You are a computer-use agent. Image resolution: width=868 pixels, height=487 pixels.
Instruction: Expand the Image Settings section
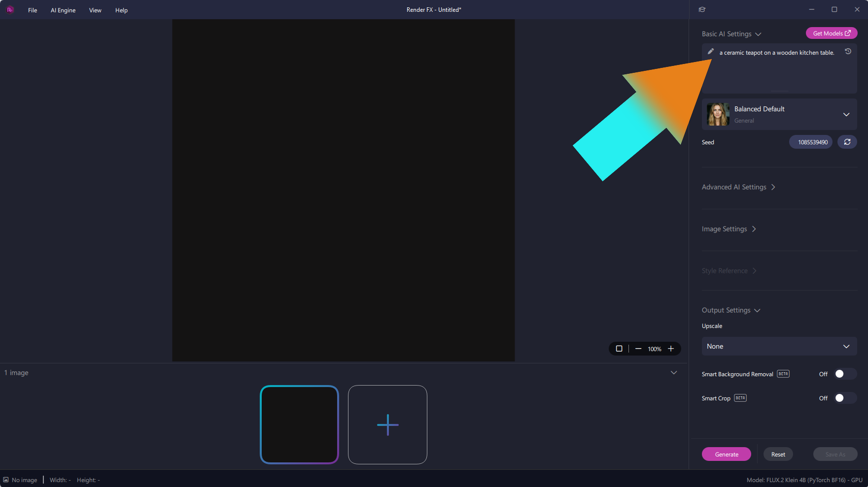click(729, 229)
